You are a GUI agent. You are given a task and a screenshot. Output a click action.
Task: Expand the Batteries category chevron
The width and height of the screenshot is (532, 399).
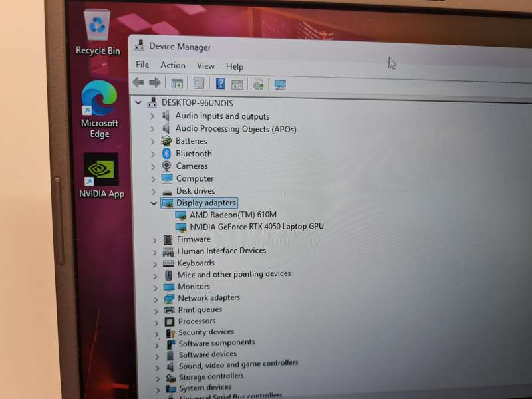pos(153,142)
